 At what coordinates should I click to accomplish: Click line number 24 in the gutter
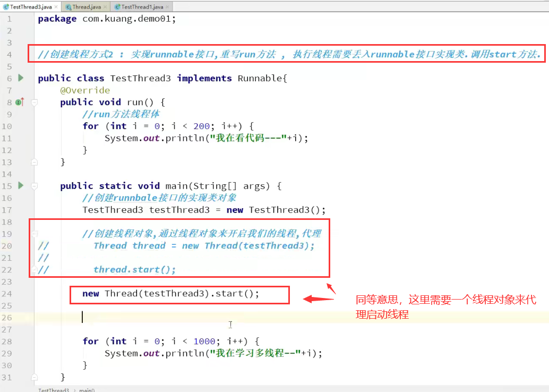(7, 294)
